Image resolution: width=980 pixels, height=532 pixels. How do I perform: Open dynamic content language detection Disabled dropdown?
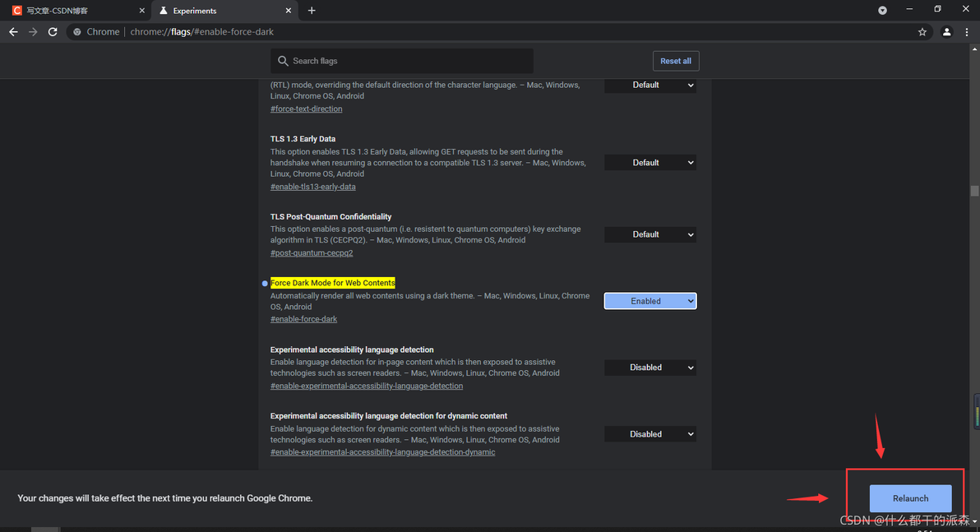pos(650,434)
